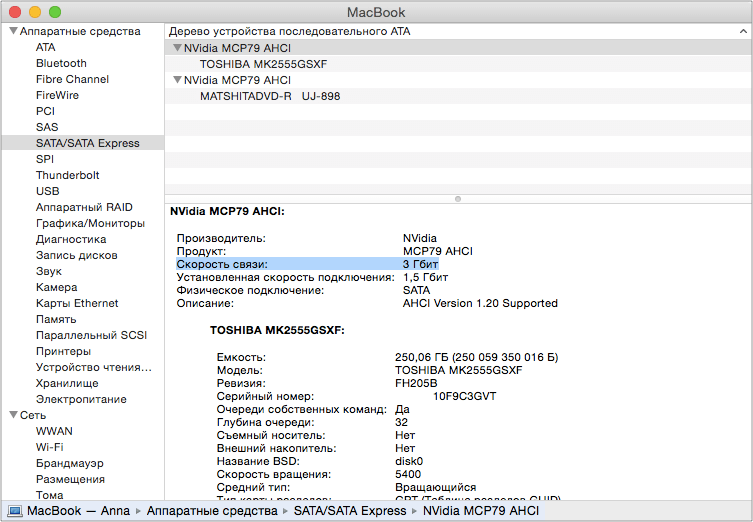Open Принтеры in the sidebar
This screenshot has height=522, width=753.
click(x=63, y=351)
